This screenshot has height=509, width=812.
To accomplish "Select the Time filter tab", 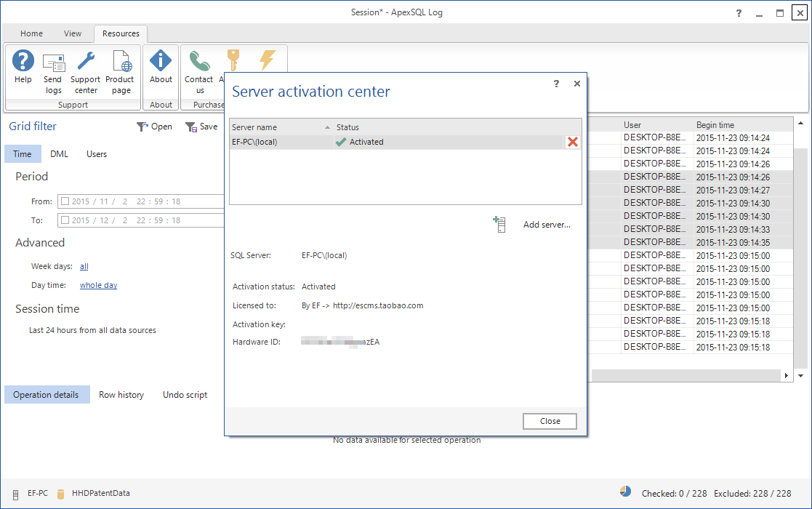I will 23,153.
